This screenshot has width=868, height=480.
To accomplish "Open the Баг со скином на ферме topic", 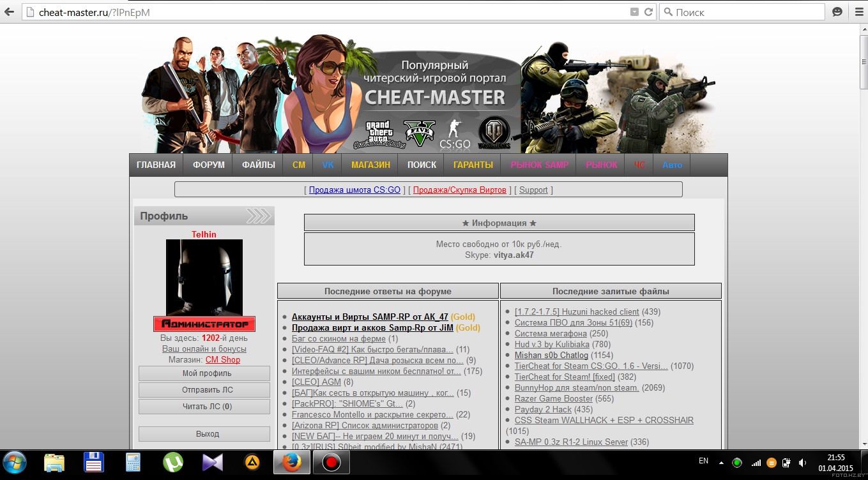I will (339, 338).
